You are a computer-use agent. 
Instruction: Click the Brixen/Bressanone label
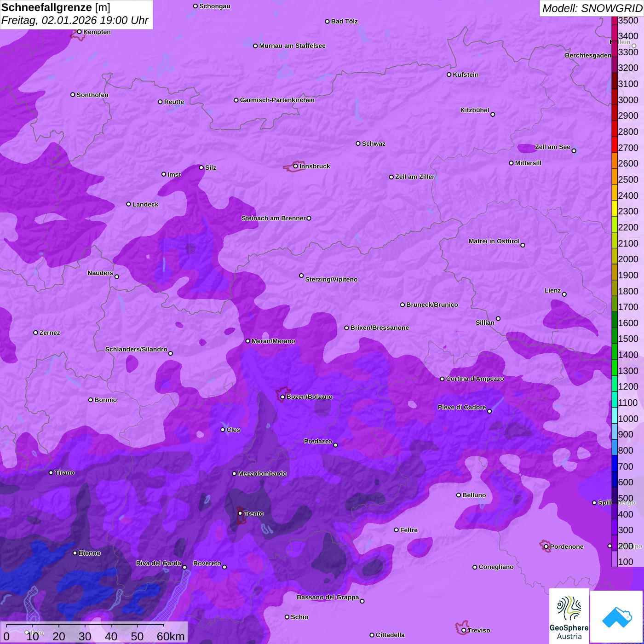click(x=379, y=328)
